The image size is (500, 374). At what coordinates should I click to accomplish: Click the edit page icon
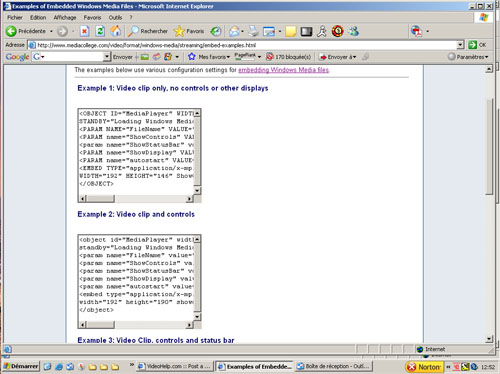pos(269,31)
